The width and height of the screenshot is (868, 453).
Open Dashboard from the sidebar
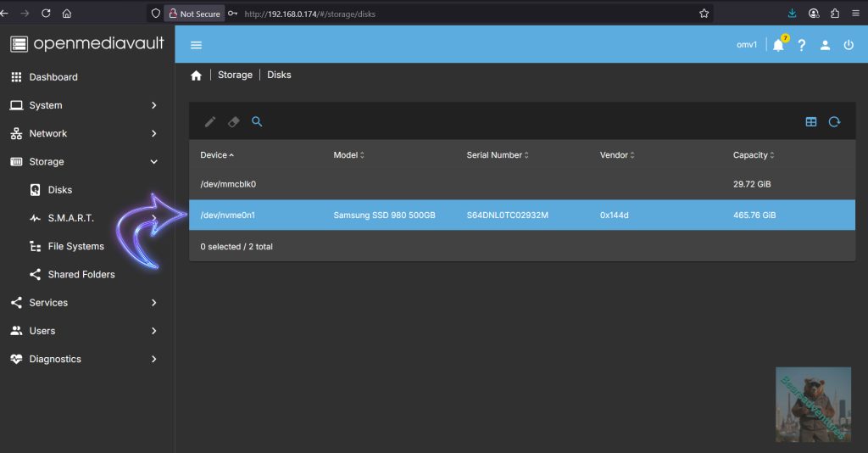click(53, 77)
